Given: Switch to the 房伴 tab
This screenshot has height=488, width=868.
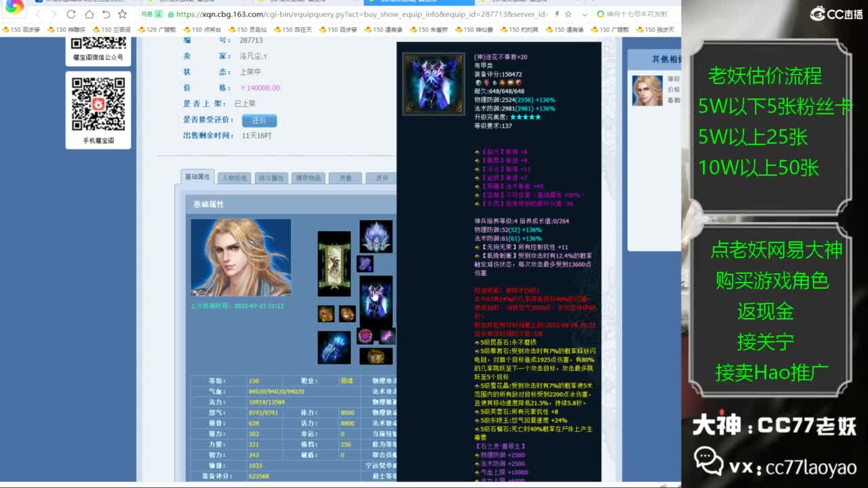Looking at the screenshot, I should [x=382, y=178].
